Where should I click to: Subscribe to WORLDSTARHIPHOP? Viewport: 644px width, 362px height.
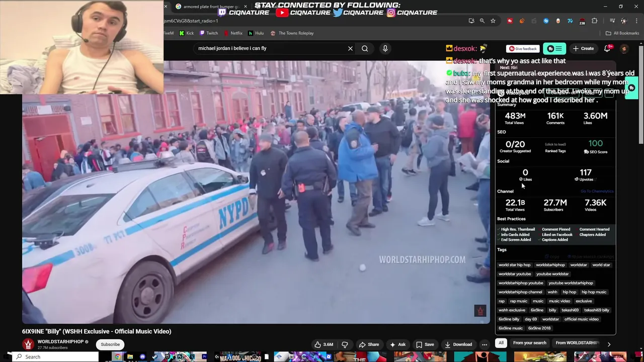[110, 344]
